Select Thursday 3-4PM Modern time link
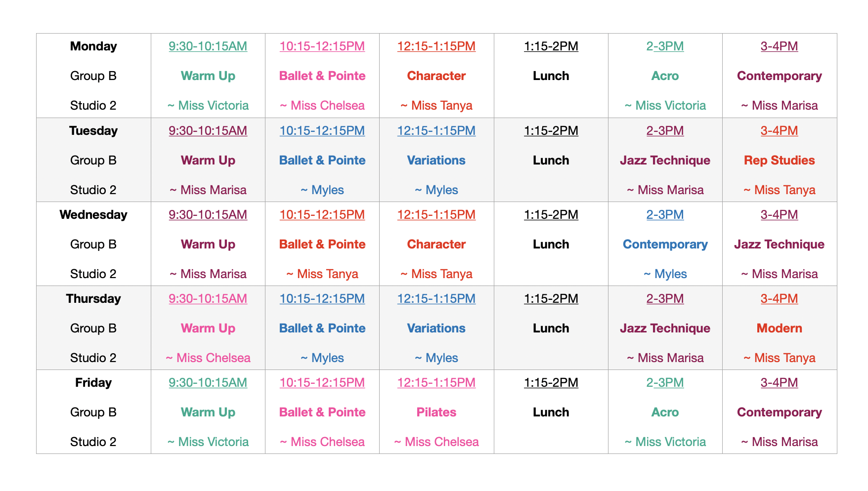Image resolution: width=868 pixels, height=491 pixels. 779,299
